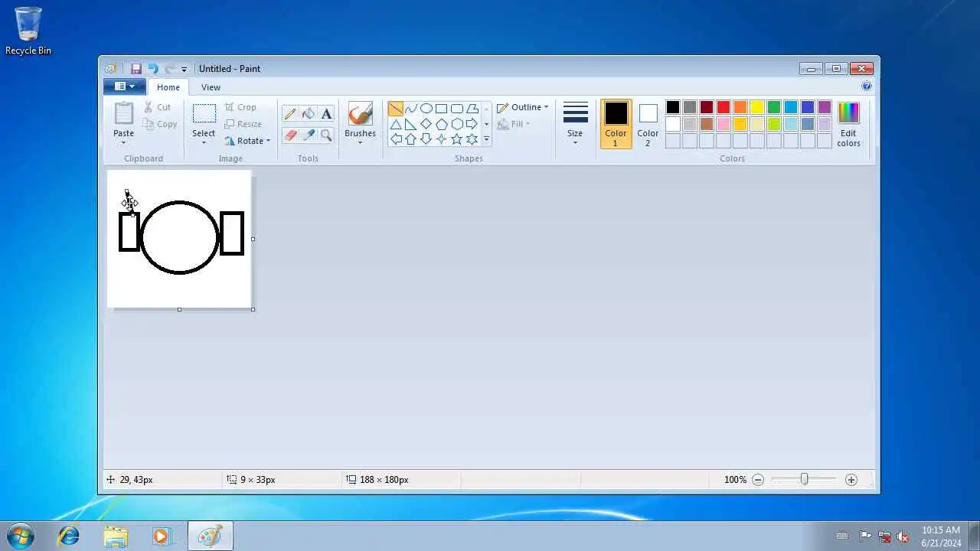Open the Recycle Bin desktop icon

28,31
